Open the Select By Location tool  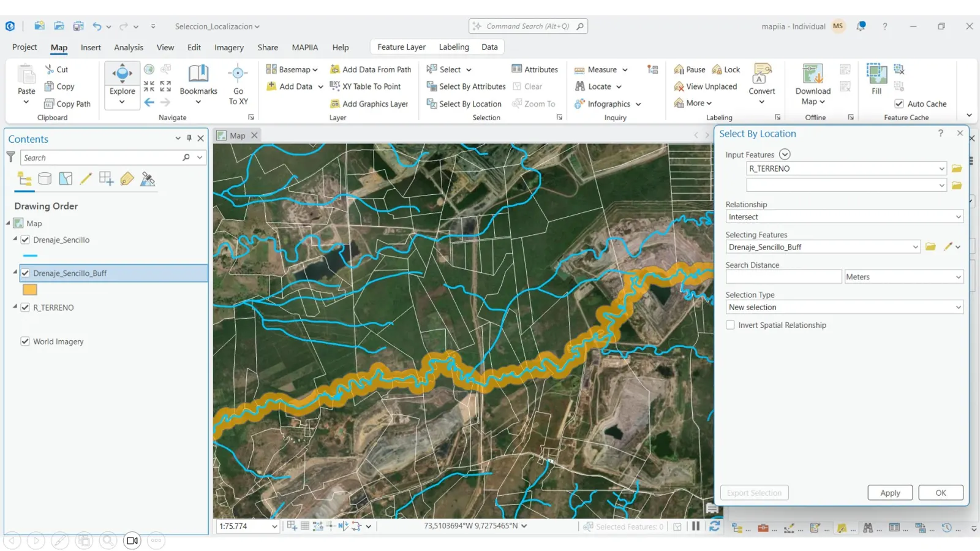pos(464,104)
